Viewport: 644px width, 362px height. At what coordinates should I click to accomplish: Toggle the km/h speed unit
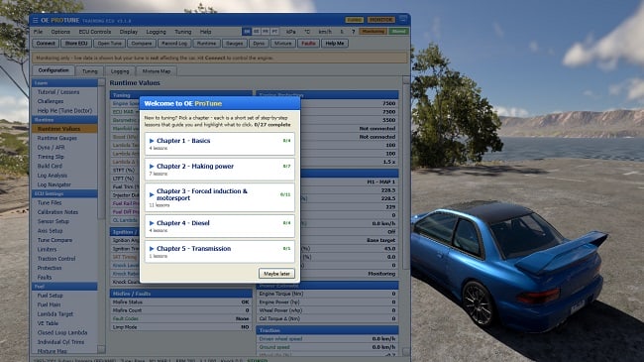325,32
